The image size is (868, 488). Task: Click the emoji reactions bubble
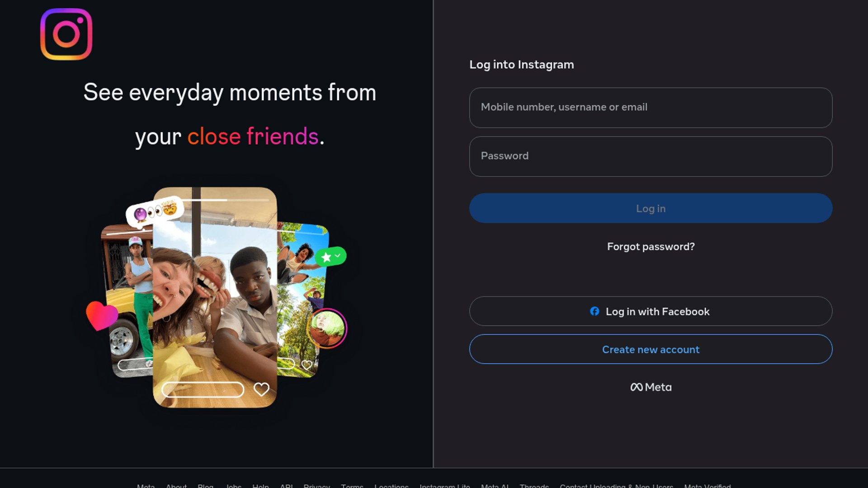(x=155, y=211)
